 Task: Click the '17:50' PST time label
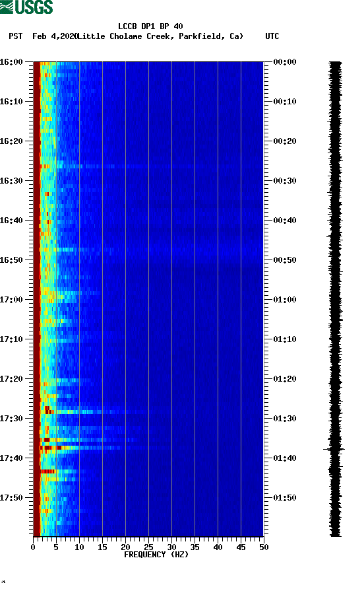(11, 498)
